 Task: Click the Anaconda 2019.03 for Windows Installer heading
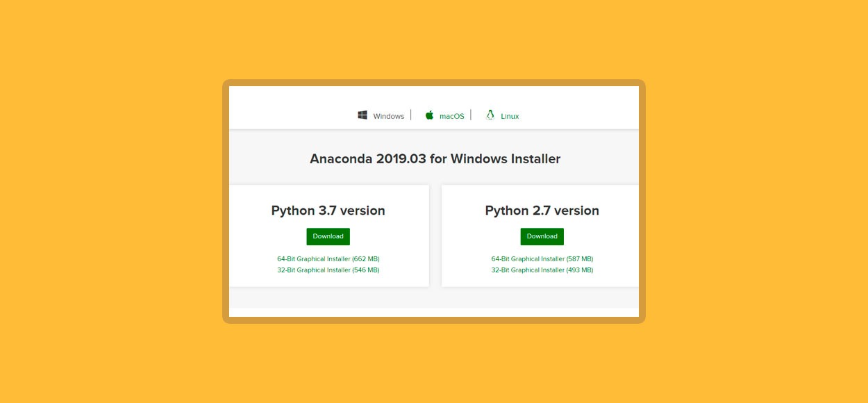click(435, 158)
